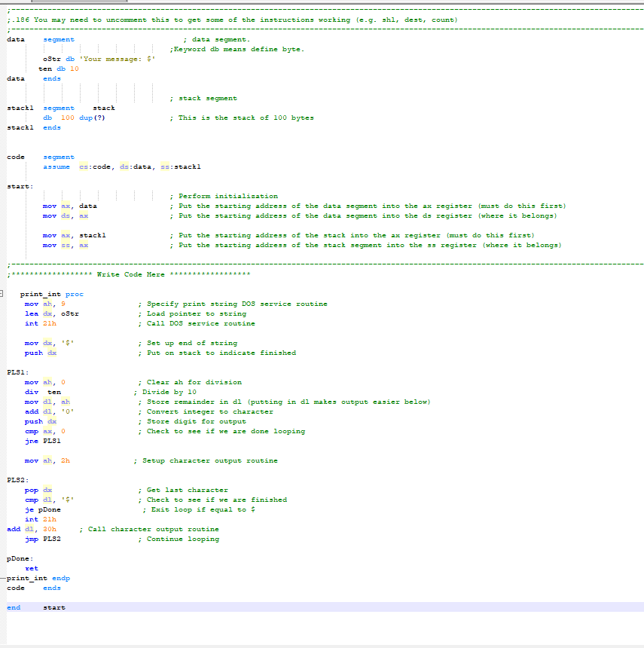644x648 pixels.
Task: Click the 'mov ss, ax' instruction
Action: (x=66, y=246)
